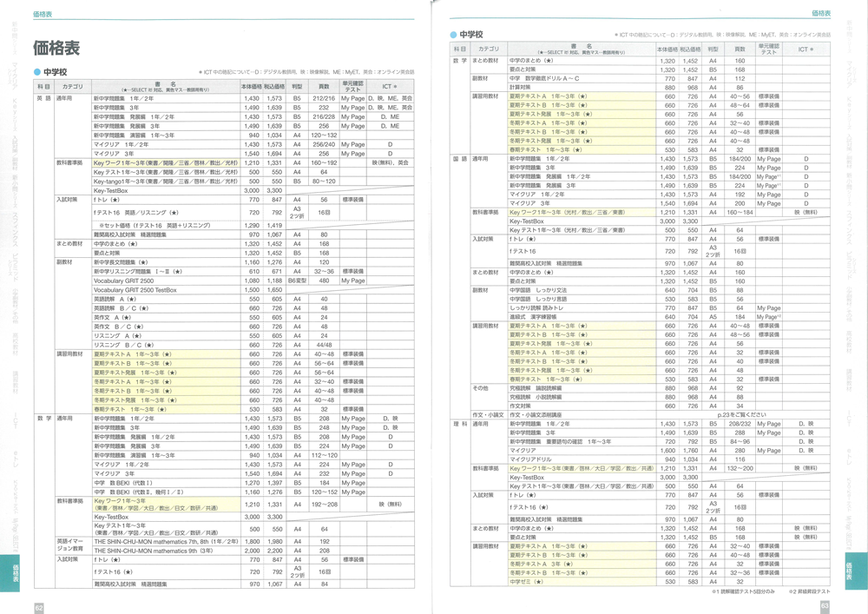Click the 中学 数学徹底ドリルA~C row title
The image size is (868, 614).
[x=545, y=79]
